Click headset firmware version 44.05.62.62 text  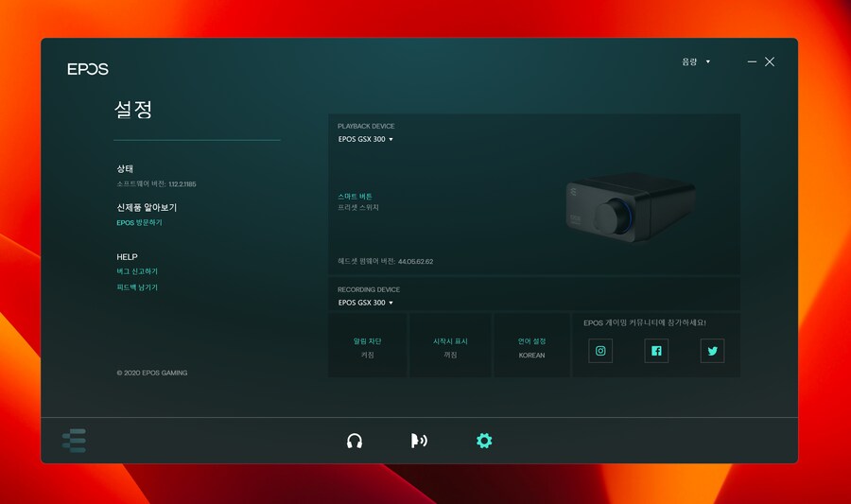(x=386, y=262)
